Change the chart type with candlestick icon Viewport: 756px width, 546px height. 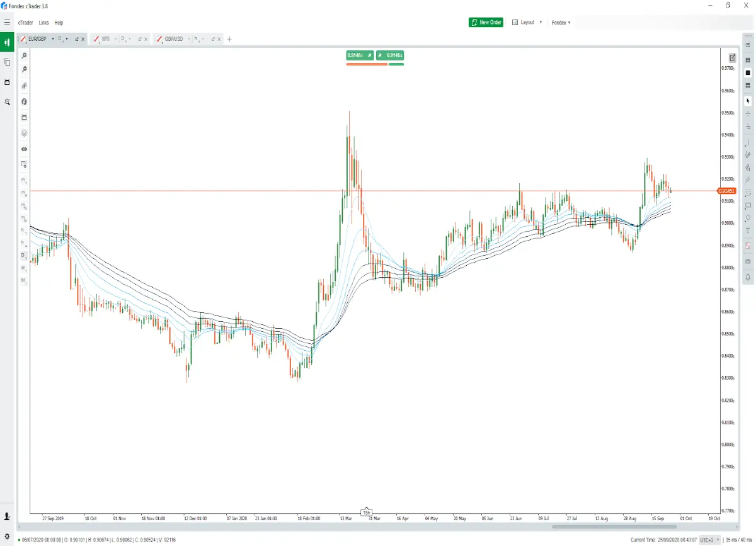point(24,85)
